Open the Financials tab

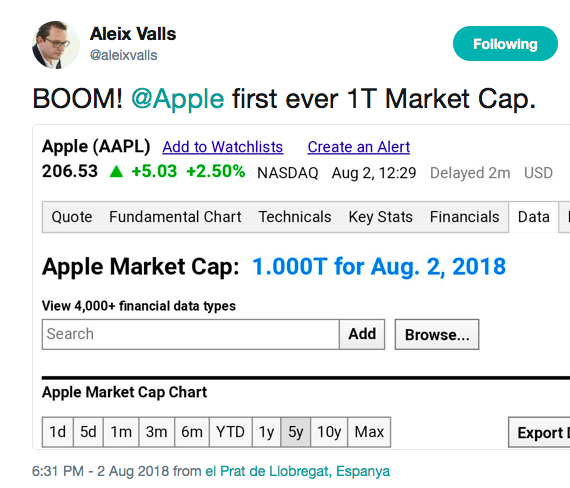pyautogui.click(x=464, y=217)
